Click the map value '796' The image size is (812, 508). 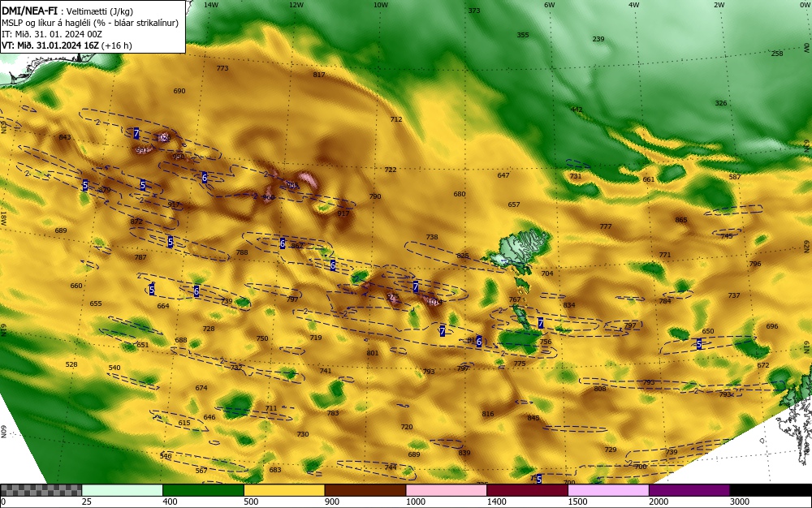755,264
